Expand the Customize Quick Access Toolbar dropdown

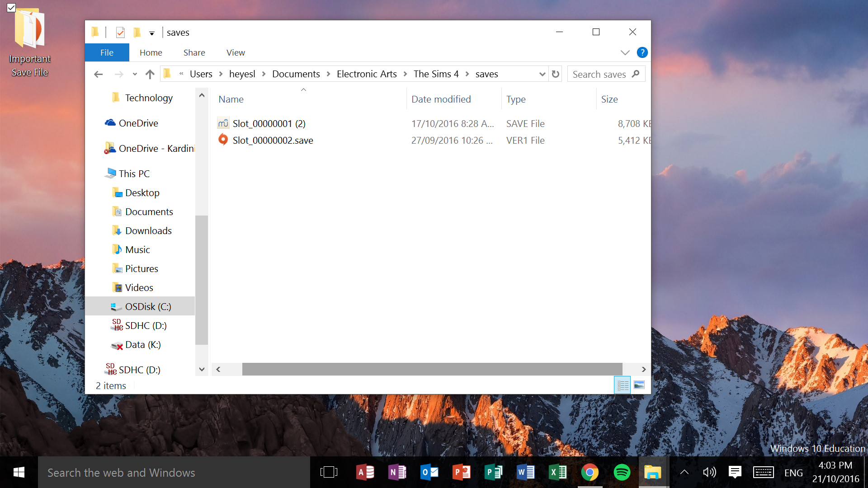coord(152,33)
